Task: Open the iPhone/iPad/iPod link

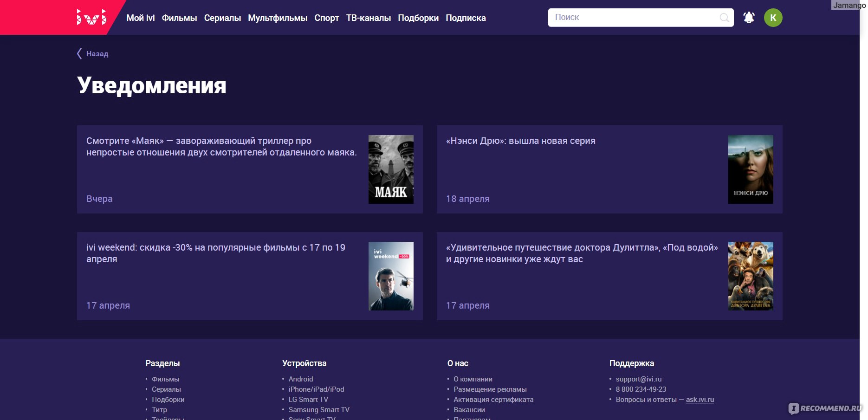Action: point(317,389)
